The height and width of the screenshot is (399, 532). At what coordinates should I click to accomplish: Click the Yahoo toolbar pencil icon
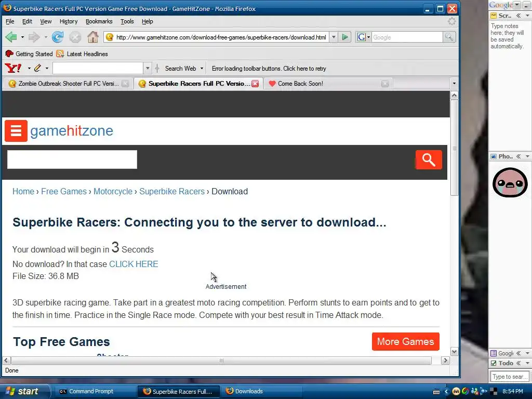(x=37, y=68)
